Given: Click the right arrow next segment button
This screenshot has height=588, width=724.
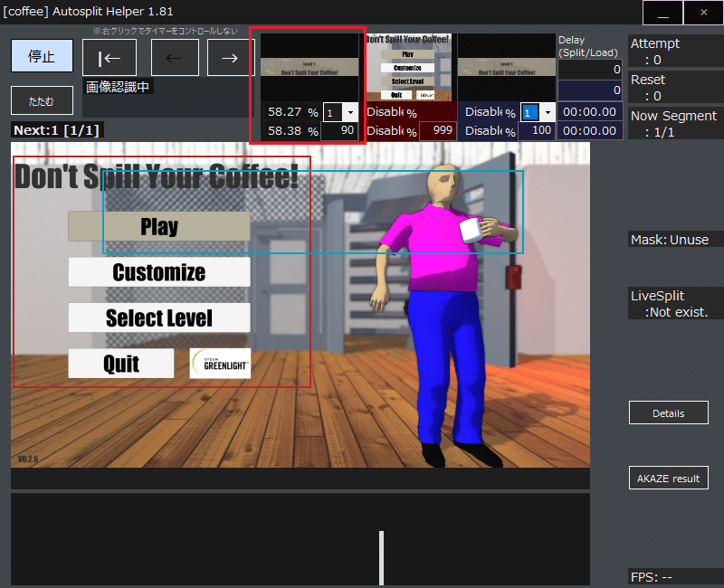Looking at the screenshot, I should tap(230, 58).
